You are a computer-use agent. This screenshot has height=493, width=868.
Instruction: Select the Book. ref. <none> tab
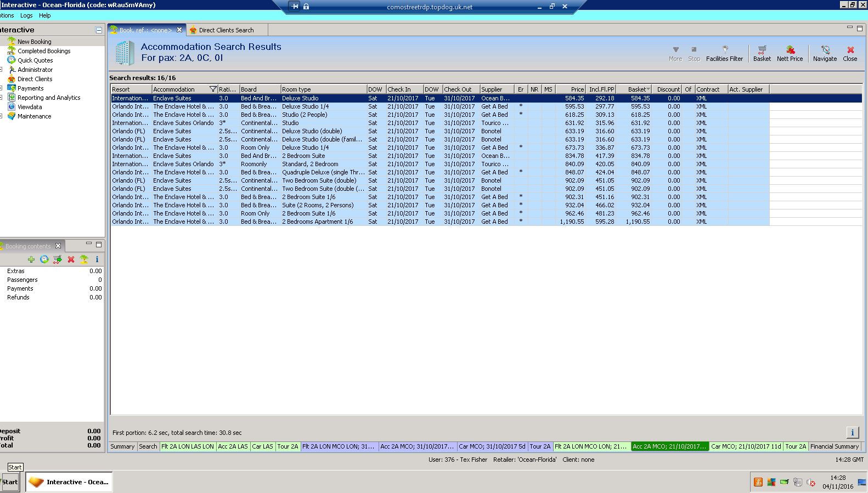145,30
